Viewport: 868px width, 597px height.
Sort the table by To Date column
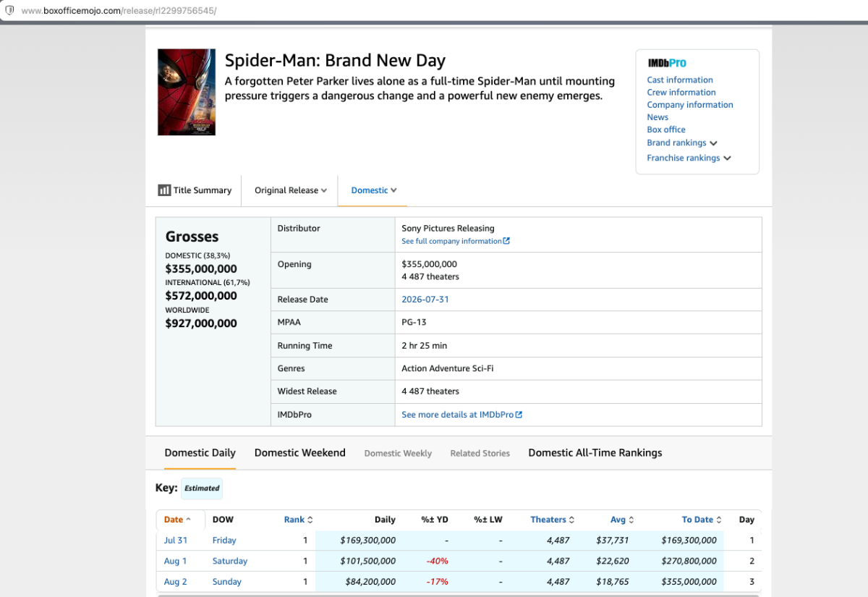pos(702,520)
